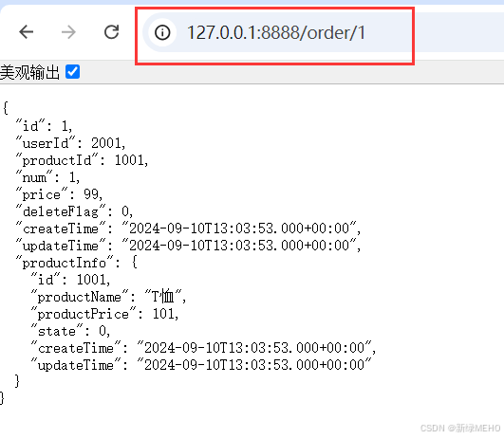Open site information icon in address bar
The image size is (504, 439).
(x=162, y=32)
